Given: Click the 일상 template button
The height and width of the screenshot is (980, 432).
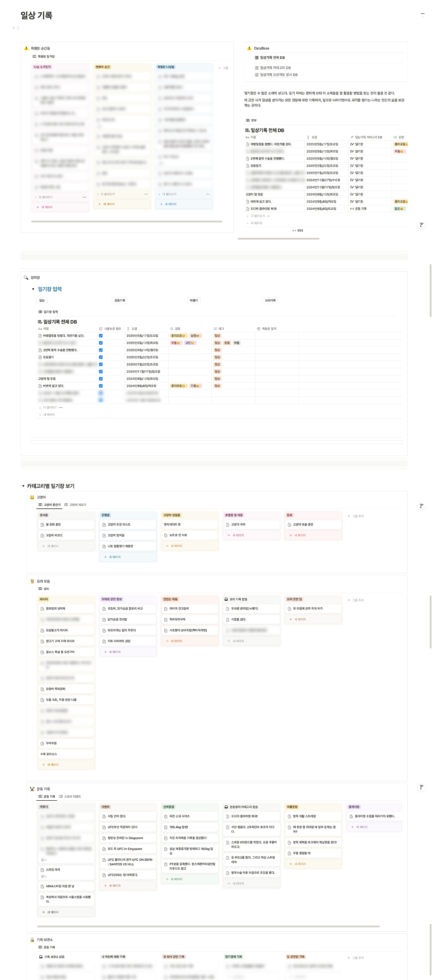Looking at the screenshot, I should pyautogui.click(x=42, y=300).
